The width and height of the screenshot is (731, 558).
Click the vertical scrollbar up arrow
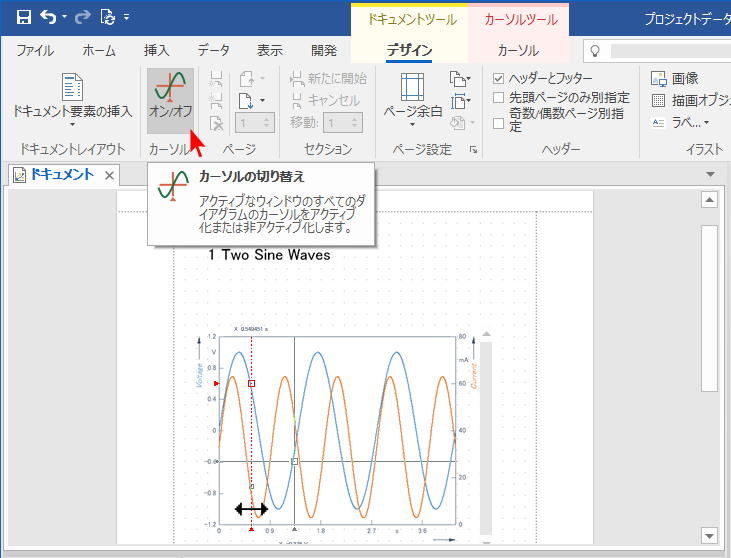[x=709, y=200]
